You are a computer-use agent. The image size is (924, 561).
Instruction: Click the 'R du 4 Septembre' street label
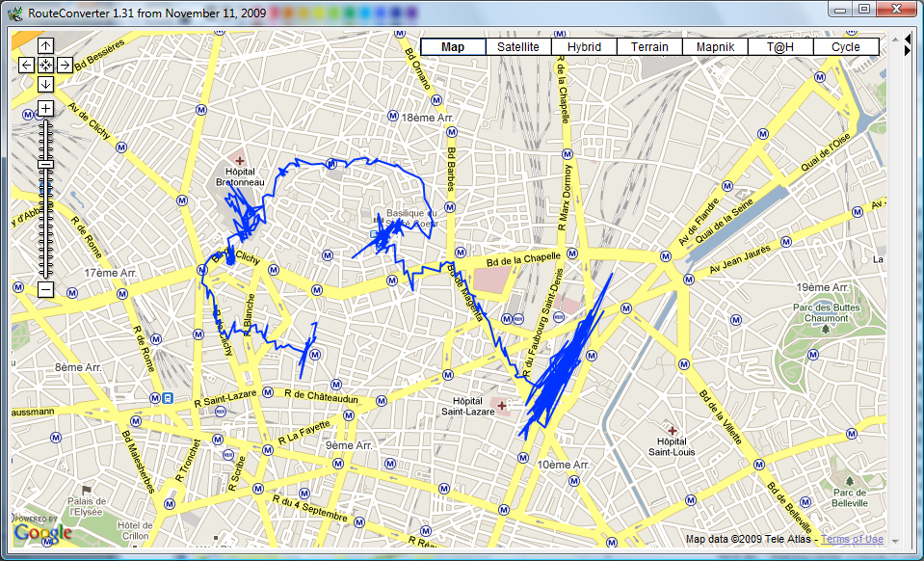(x=309, y=507)
